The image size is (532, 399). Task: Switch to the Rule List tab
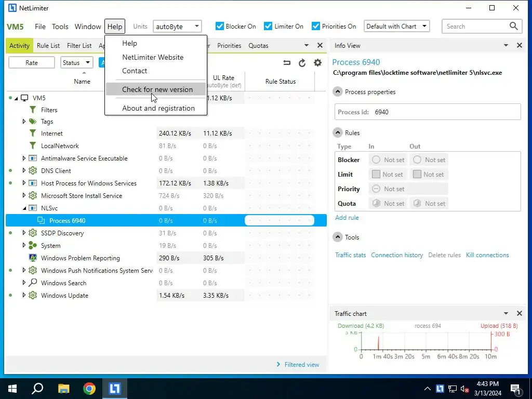(48, 46)
